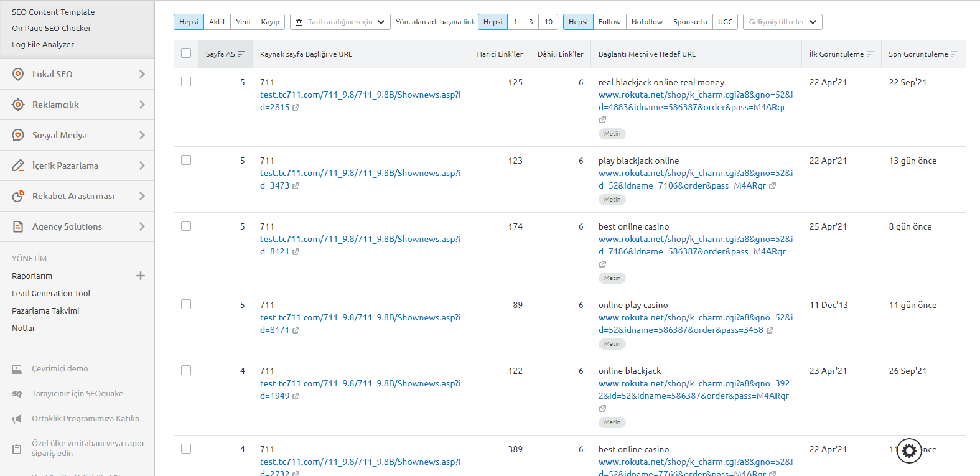This screenshot has height=476, width=980.
Task: Open the settings gear button
Action: point(909,450)
